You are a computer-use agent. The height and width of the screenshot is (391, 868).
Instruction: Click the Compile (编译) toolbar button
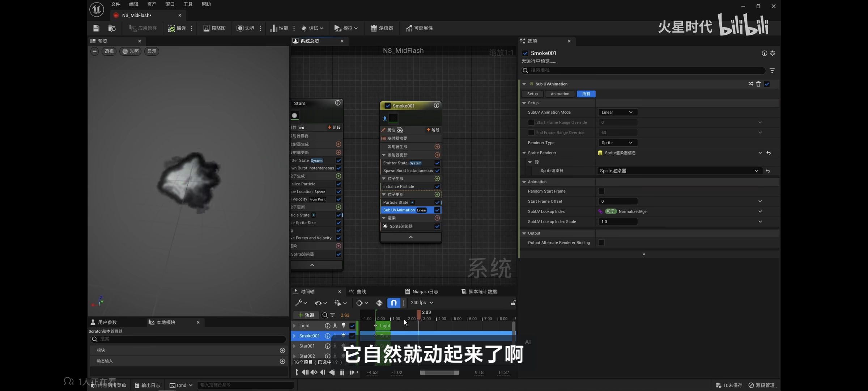pyautogui.click(x=177, y=28)
